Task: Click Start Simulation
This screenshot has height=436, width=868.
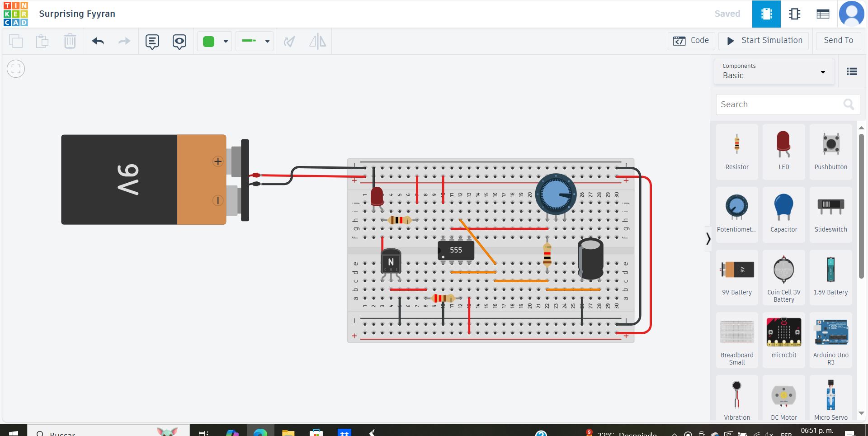Action: pos(763,40)
